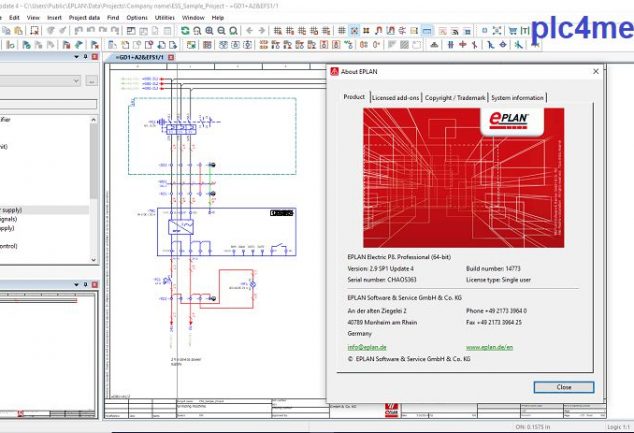
Task: Click the green Redraw refresh icon
Action: [185, 31]
